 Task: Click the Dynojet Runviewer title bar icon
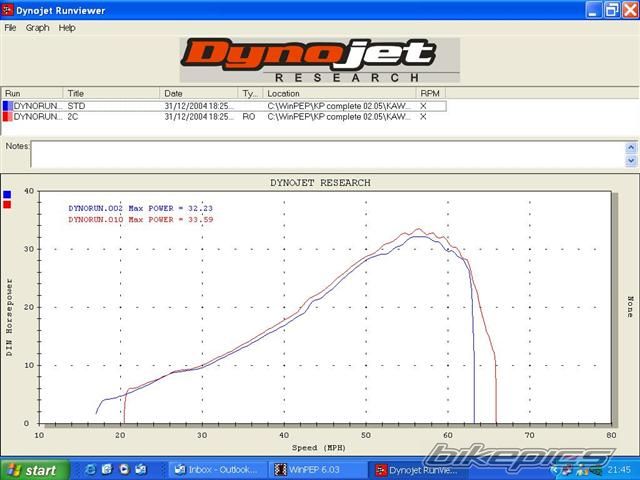(9, 10)
